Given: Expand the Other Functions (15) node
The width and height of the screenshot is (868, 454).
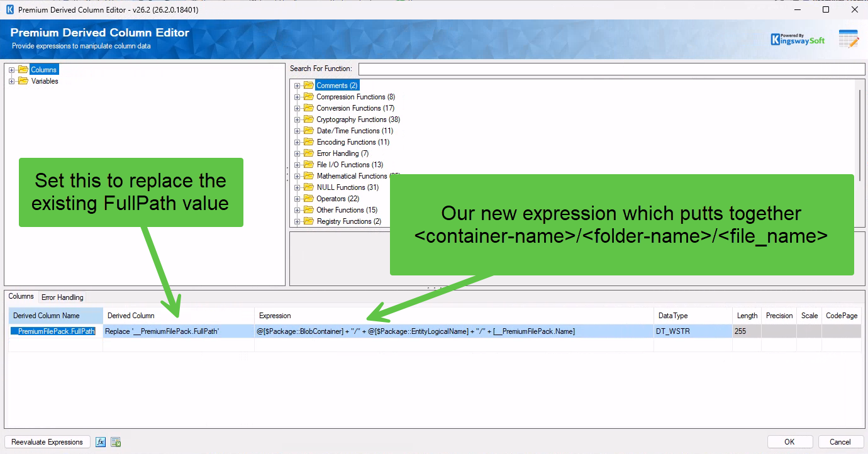Looking at the screenshot, I should [298, 210].
